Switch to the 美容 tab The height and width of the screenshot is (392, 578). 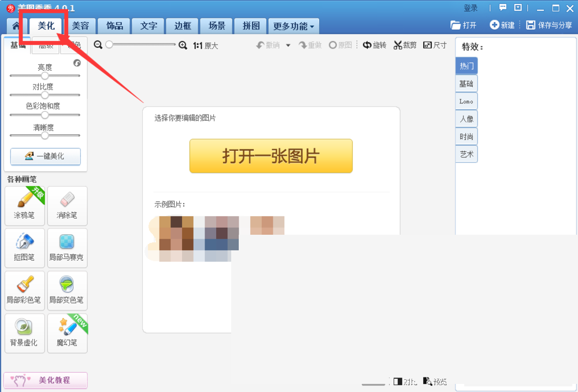[x=80, y=26]
